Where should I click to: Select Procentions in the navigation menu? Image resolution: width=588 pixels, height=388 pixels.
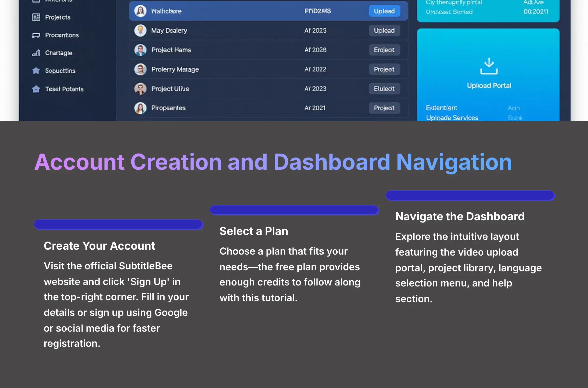point(62,35)
